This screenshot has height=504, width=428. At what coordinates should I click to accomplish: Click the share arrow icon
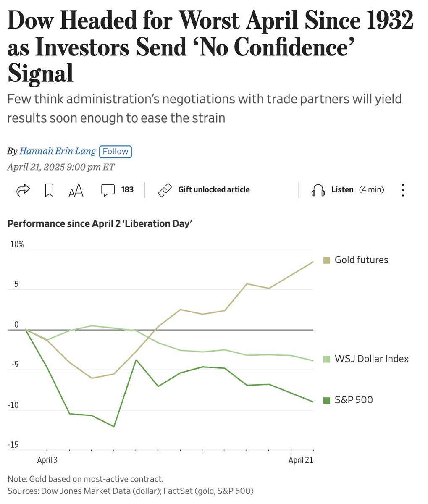[23, 190]
